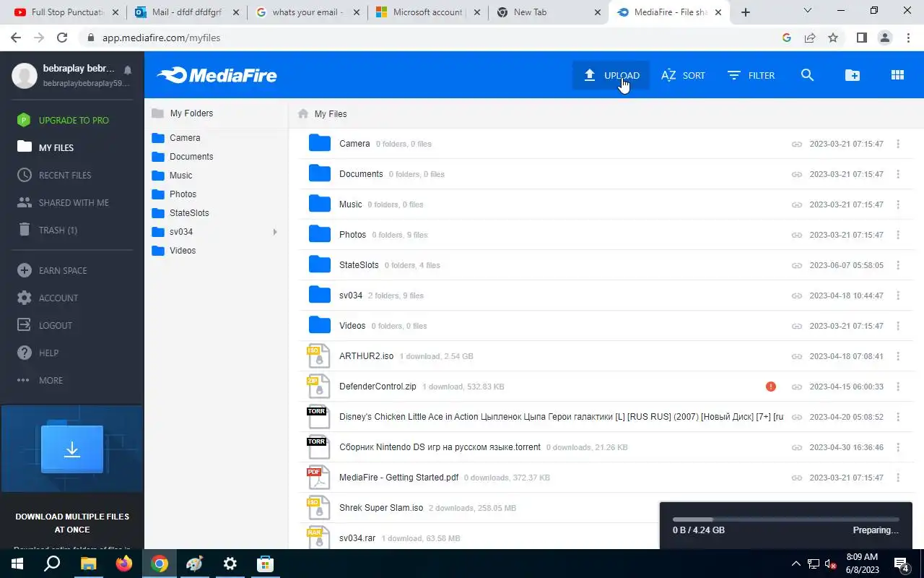Switch to the Mail browser tab
Viewport: 924px width, 578px height.
(x=186, y=12)
